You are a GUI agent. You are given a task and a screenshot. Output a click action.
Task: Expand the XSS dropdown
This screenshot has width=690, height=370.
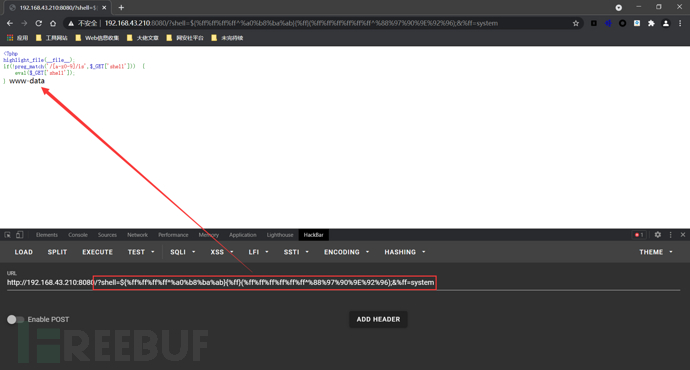click(x=221, y=252)
